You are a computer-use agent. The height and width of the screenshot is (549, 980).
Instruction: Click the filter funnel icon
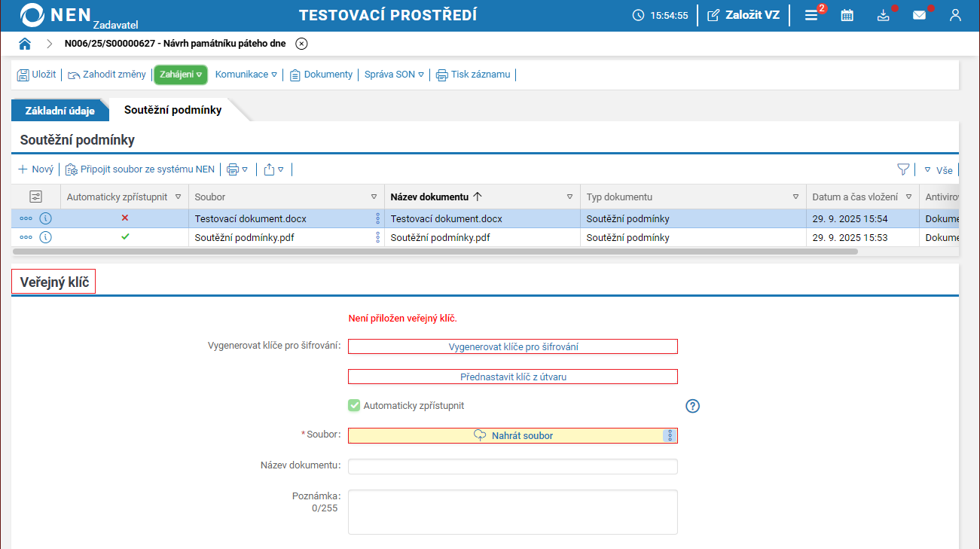point(903,169)
